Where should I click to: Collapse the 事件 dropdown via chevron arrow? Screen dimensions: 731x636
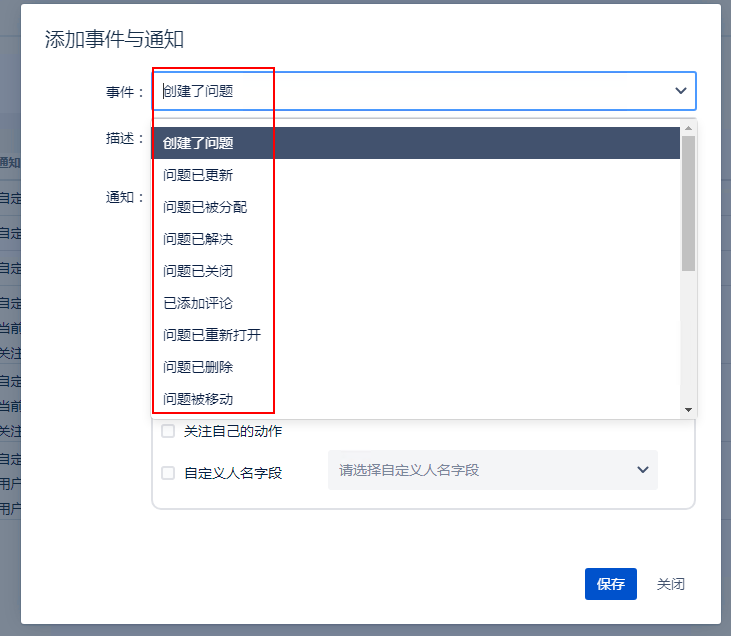click(x=681, y=91)
